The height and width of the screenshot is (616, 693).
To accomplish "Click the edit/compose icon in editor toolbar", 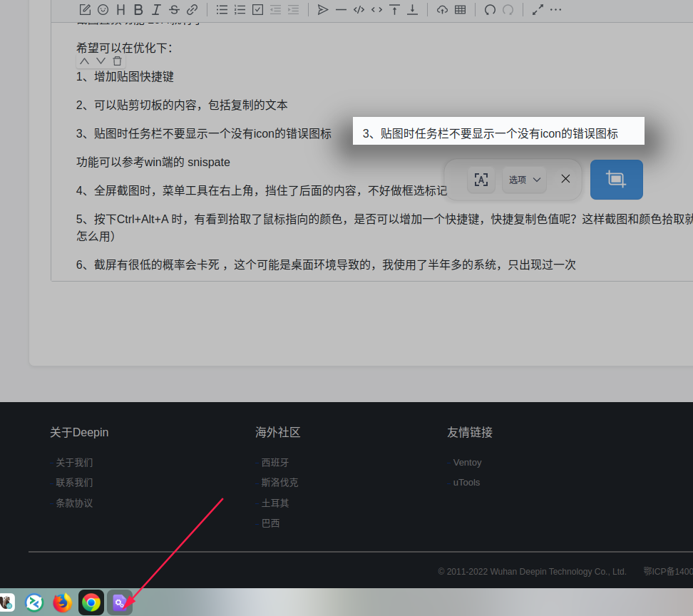I will coord(85,9).
